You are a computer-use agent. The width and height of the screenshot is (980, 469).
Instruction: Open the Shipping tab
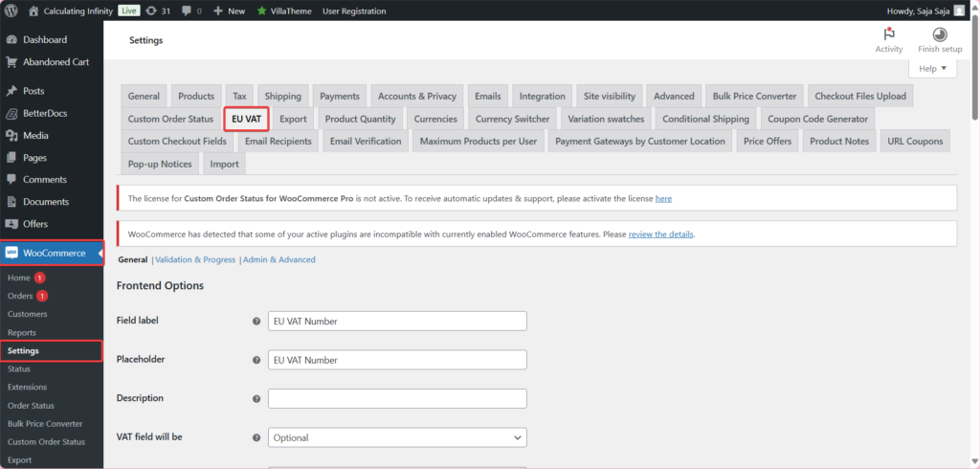(x=282, y=97)
